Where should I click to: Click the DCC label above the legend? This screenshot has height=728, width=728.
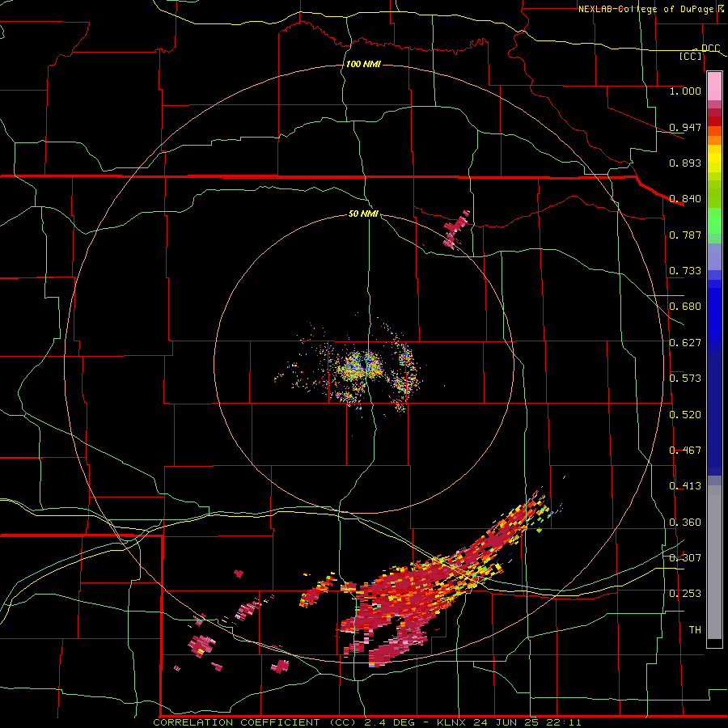pos(710,49)
